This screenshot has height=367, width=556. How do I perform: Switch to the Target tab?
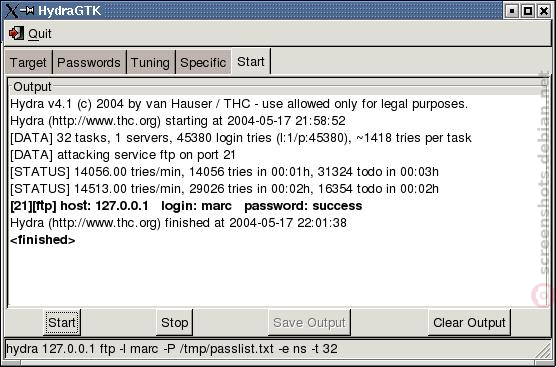tap(28, 62)
